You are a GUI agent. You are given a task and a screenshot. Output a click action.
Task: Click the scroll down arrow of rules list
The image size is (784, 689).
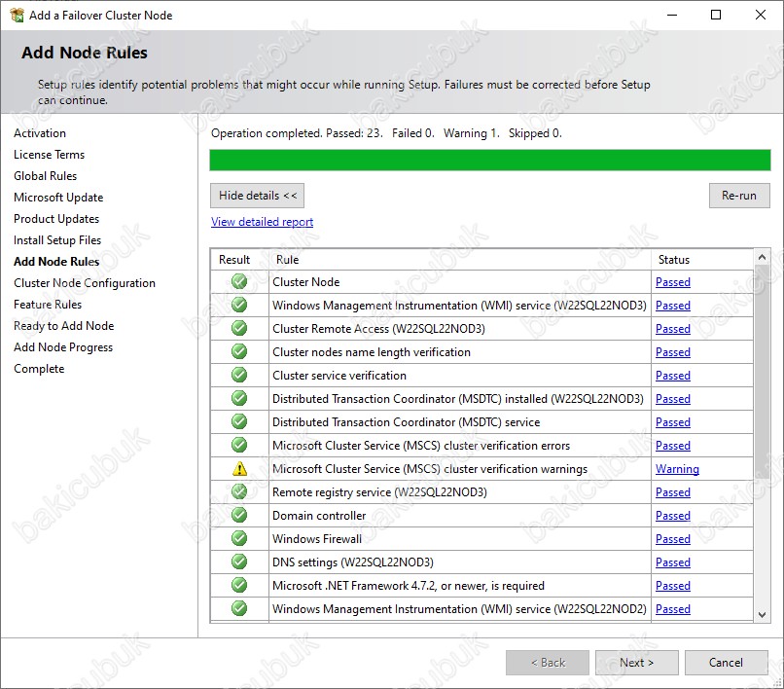[762, 614]
